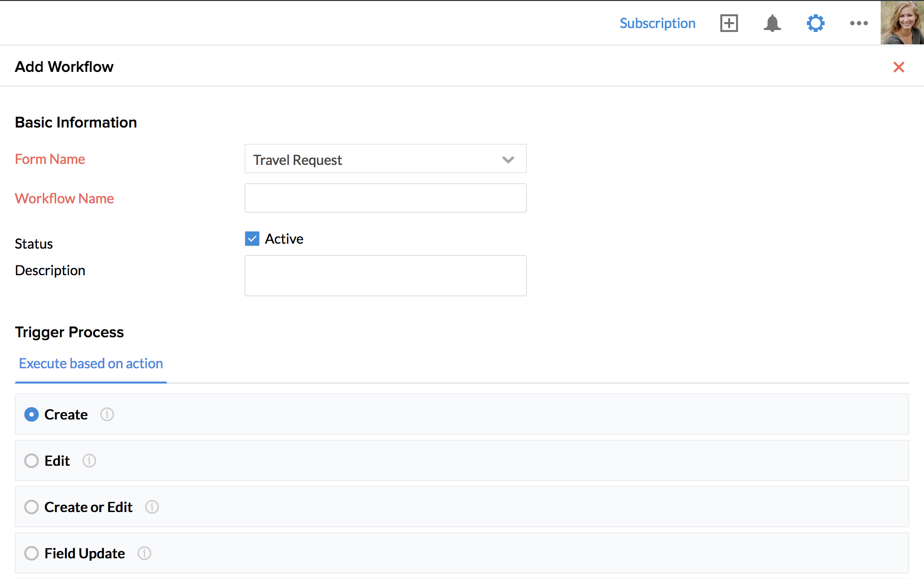Open settings gear icon
Viewport: 924px width, 579px height.
coord(815,23)
